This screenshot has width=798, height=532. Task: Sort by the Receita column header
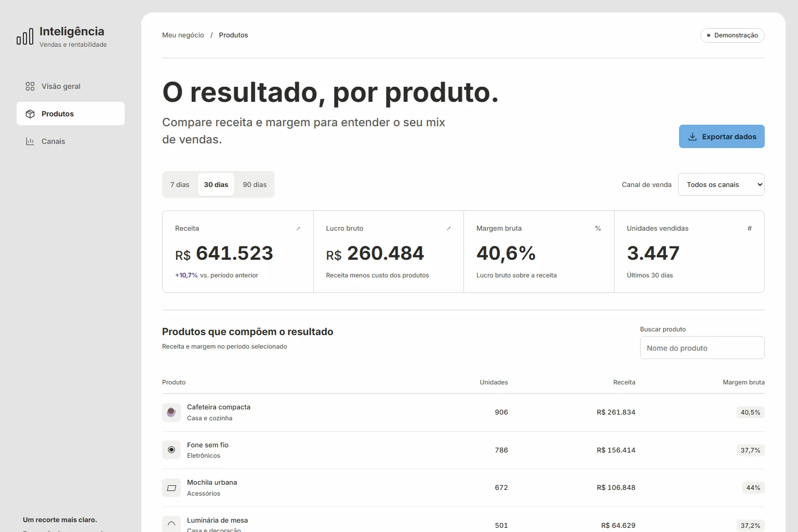(624, 382)
